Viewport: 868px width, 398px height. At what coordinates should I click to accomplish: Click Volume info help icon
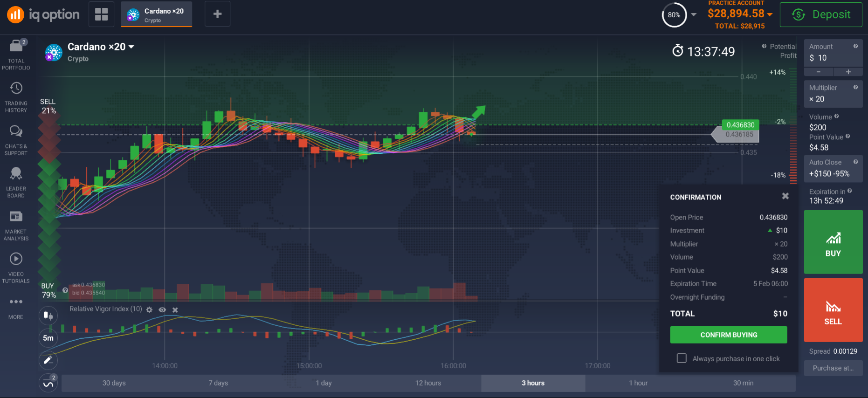(836, 116)
